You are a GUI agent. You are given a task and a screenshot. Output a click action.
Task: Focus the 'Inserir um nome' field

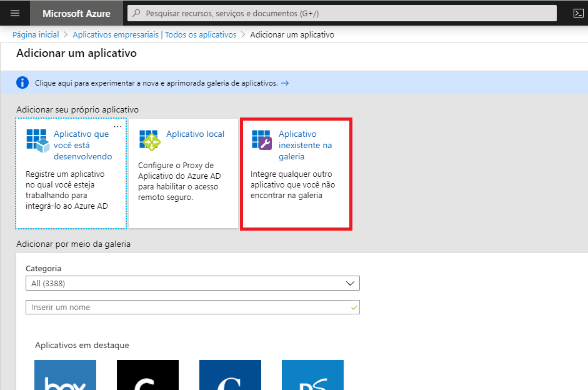tap(192, 307)
